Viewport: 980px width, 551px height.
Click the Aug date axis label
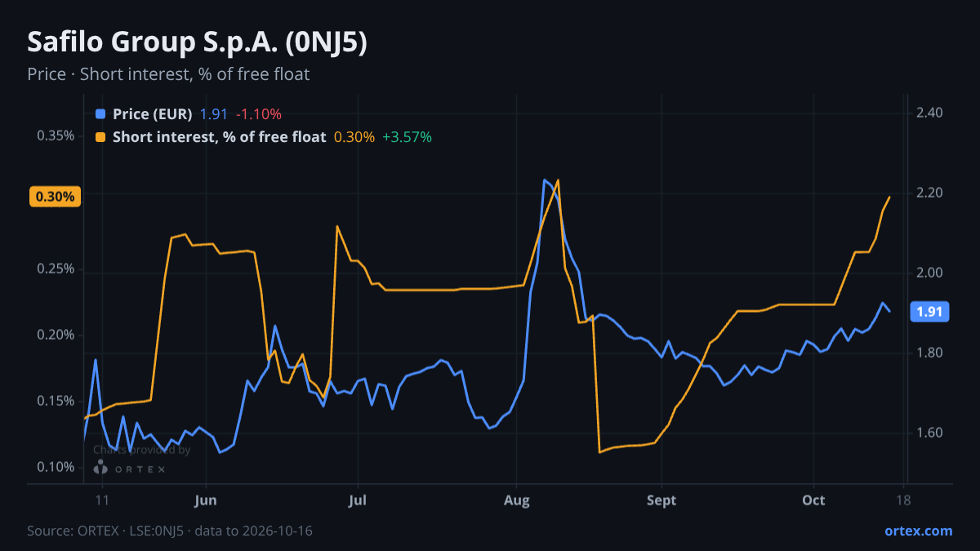click(516, 500)
